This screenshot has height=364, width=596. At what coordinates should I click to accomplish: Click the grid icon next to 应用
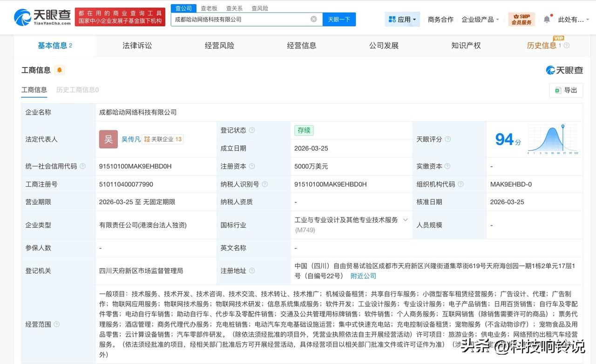tap(391, 19)
